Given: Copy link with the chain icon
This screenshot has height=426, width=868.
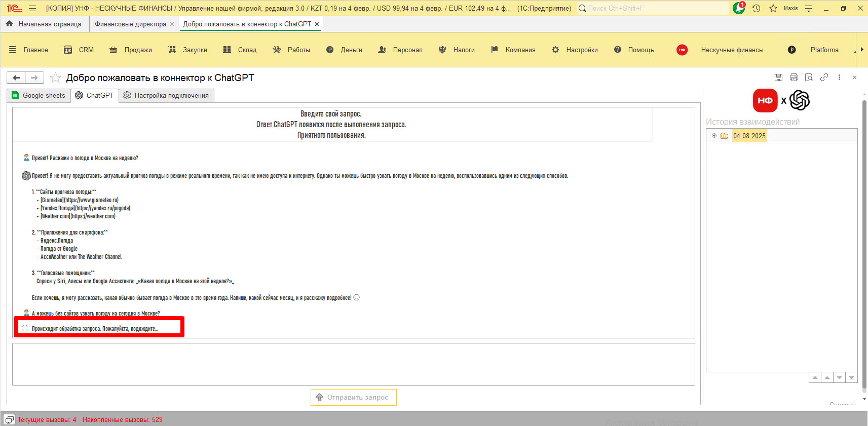Looking at the screenshot, I should [824, 78].
